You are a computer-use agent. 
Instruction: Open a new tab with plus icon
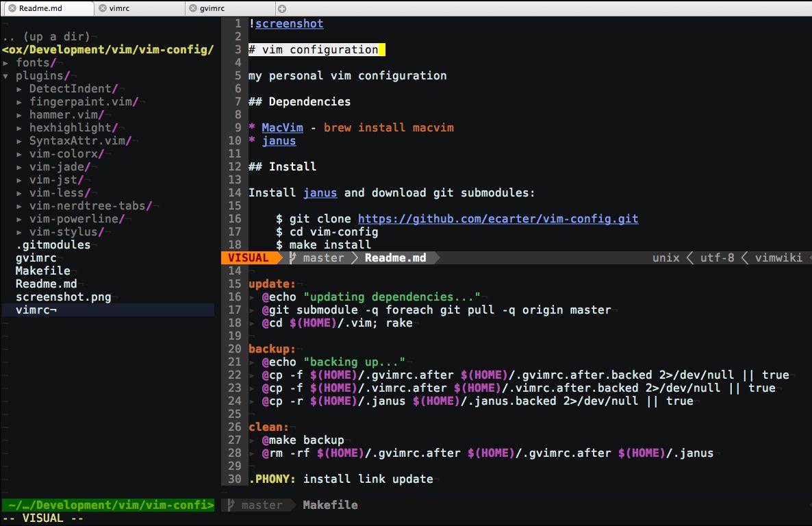[x=283, y=8]
